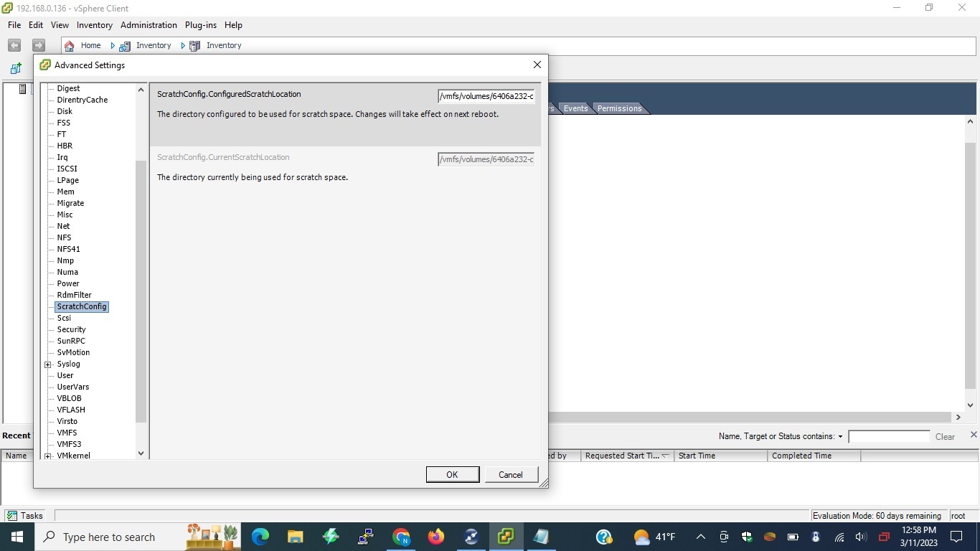Click the forward navigation arrow
This screenshot has height=551, width=980.
38,45
